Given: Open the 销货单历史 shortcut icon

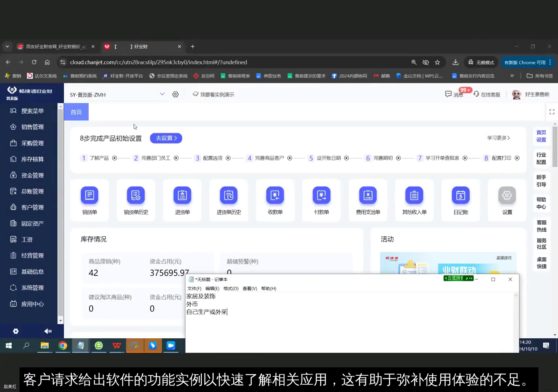Looking at the screenshot, I should (x=136, y=196).
